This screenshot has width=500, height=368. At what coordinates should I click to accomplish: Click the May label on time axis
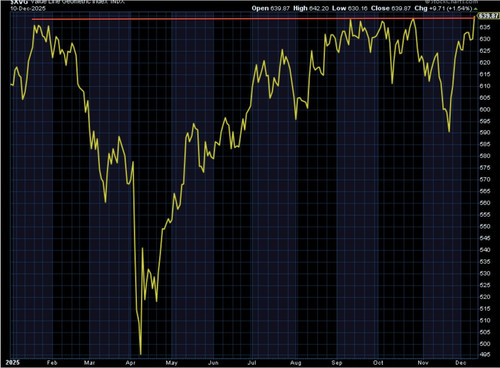pyautogui.click(x=172, y=362)
